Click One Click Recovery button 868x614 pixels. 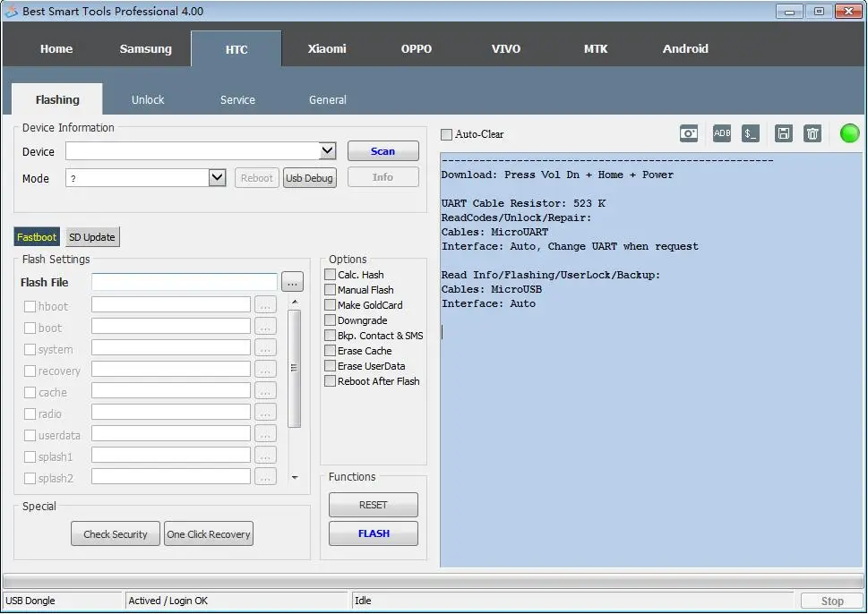[209, 533]
